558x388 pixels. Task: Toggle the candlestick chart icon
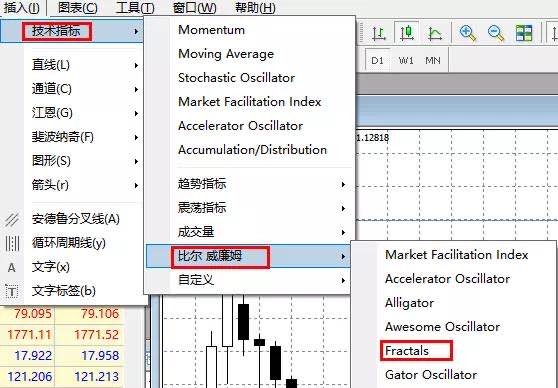click(x=407, y=33)
